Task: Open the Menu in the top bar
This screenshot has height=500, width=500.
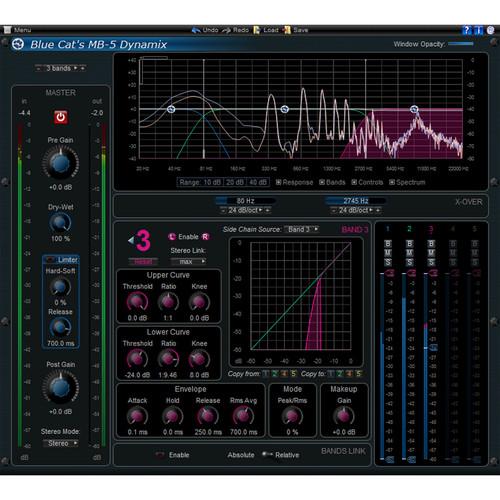Action: pos(18,30)
